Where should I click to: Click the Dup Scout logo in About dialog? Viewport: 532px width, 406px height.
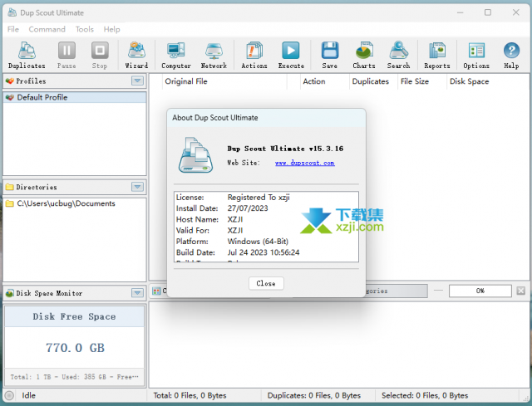[x=196, y=155]
